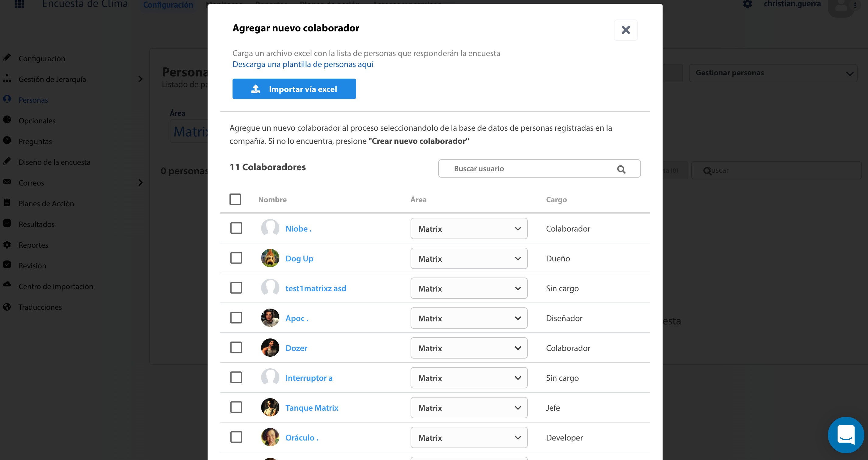Click the envelope icon beside Correos

7,182
